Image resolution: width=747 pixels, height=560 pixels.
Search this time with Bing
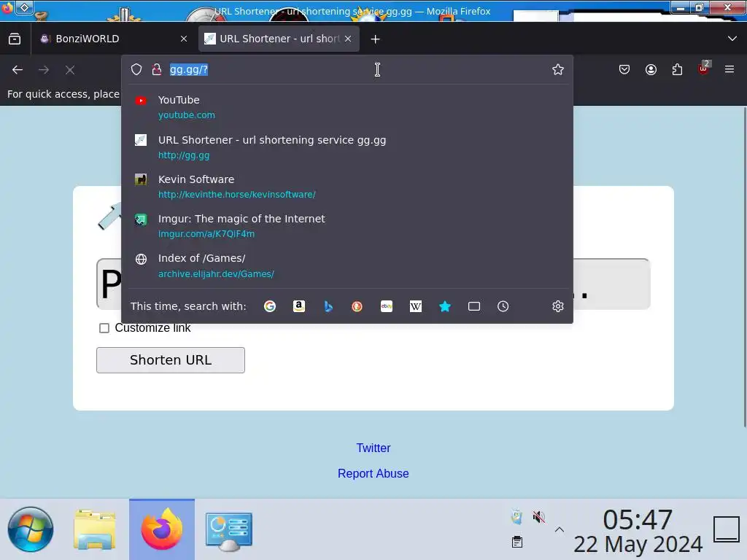328,306
